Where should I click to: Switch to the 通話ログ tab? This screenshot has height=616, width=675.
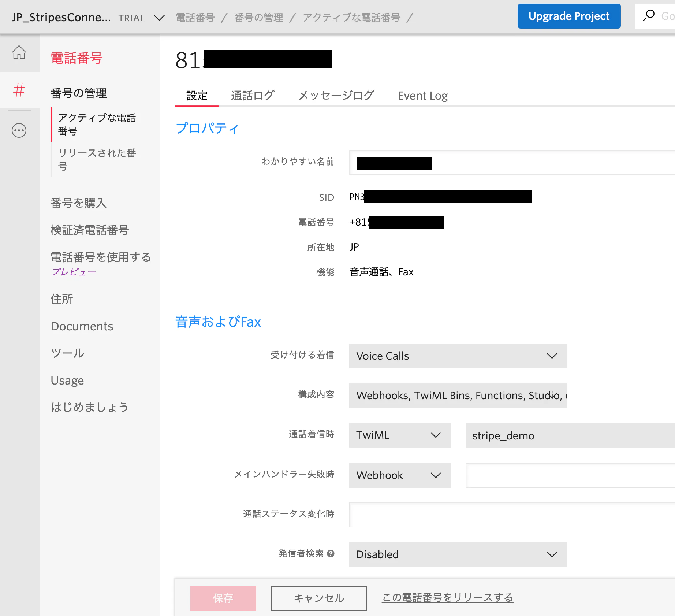(x=253, y=96)
